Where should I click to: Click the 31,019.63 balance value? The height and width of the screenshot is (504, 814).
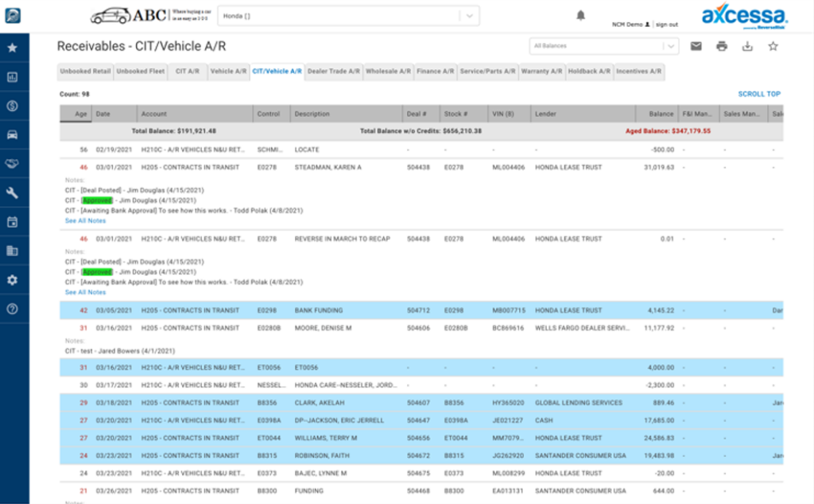(x=659, y=167)
